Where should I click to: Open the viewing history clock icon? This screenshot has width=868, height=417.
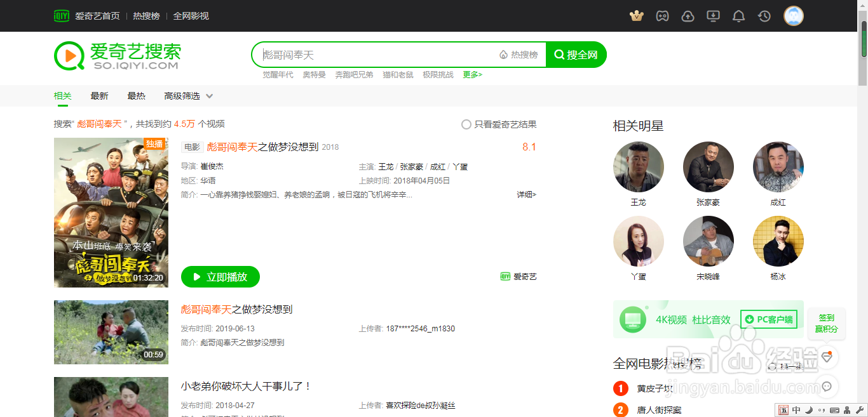764,15
